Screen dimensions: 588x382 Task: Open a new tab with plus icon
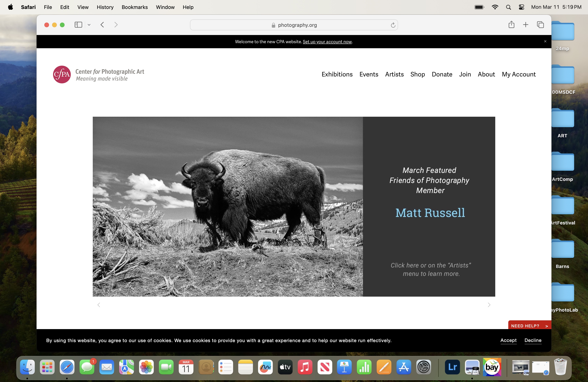coord(526,25)
